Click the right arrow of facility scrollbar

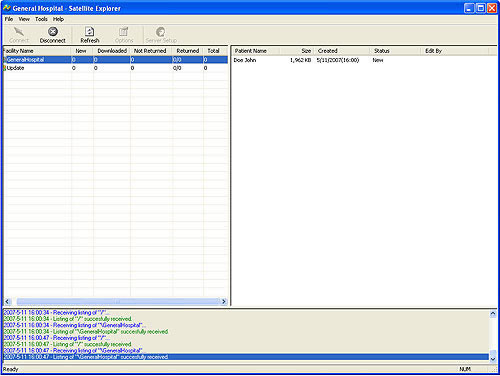click(224, 302)
